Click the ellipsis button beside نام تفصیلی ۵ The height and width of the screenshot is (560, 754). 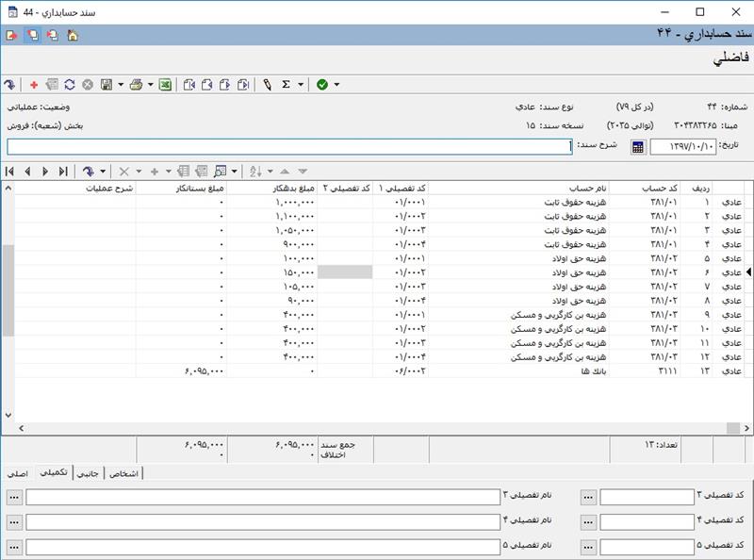(x=14, y=547)
